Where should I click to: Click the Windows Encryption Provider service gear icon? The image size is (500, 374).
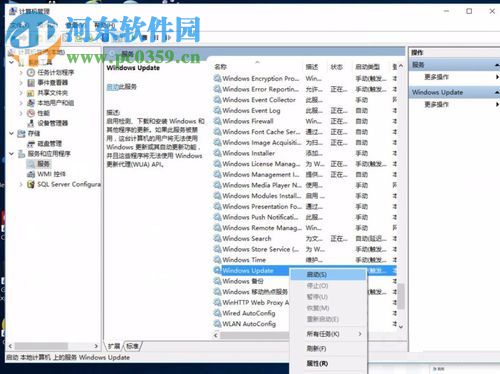pyautogui.click(x=217, y=78)
